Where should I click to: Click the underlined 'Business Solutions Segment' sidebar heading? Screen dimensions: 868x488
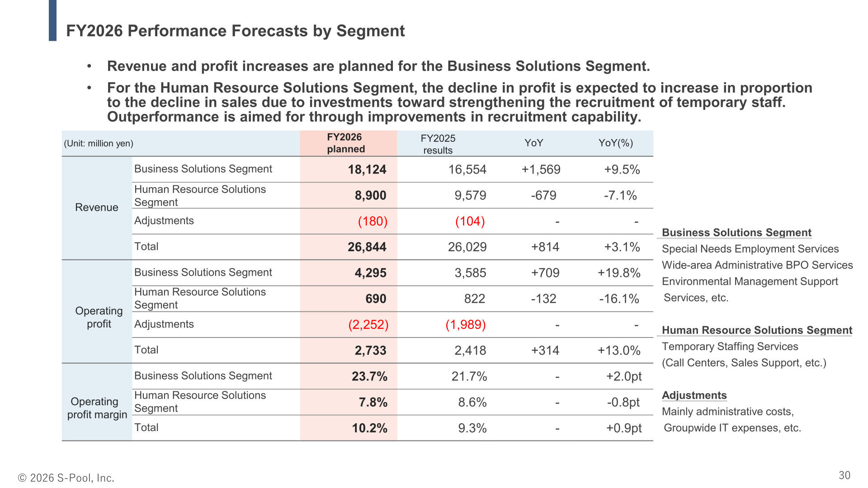click(736, 233)
